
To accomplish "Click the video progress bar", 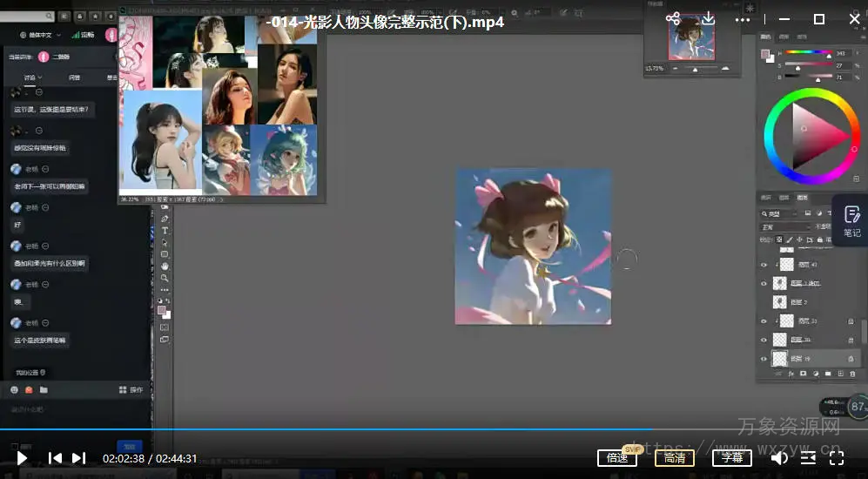I will 348,429.
